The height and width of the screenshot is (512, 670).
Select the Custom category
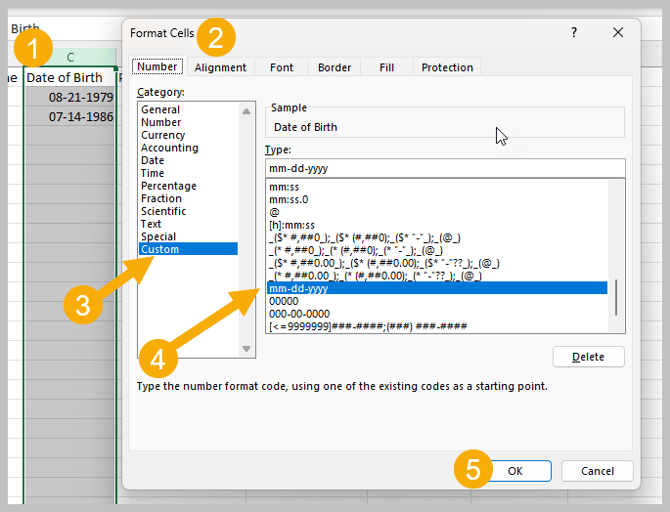188,249
